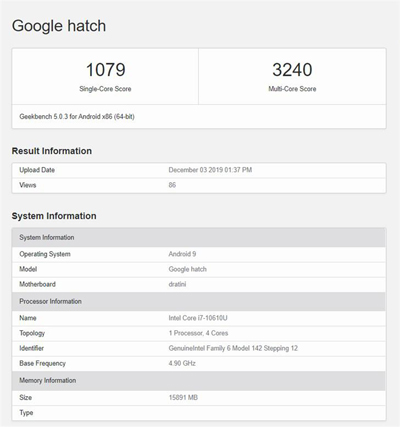Viewport: 400px width, 427px height.
Task: Click the Multi-Core Score label
Action: pyautogui.click(x=292, y=89)
